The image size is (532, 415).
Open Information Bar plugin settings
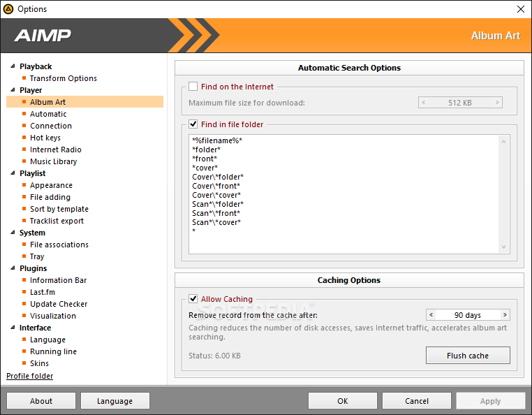tap(59, 280)
